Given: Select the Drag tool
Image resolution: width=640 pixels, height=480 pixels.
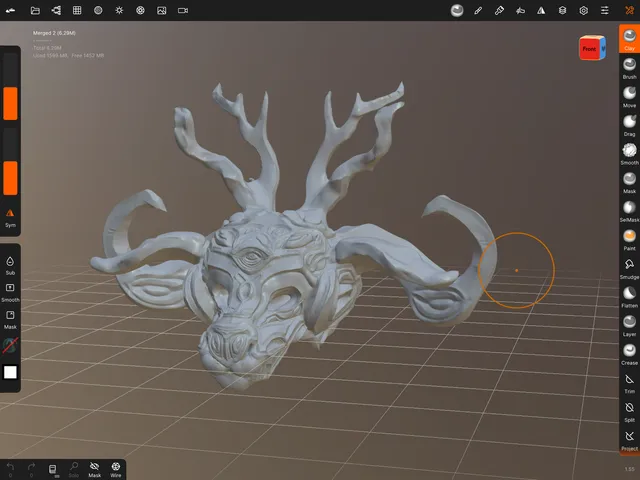Looking at the screenshot, I should click(x=629, y=125).
